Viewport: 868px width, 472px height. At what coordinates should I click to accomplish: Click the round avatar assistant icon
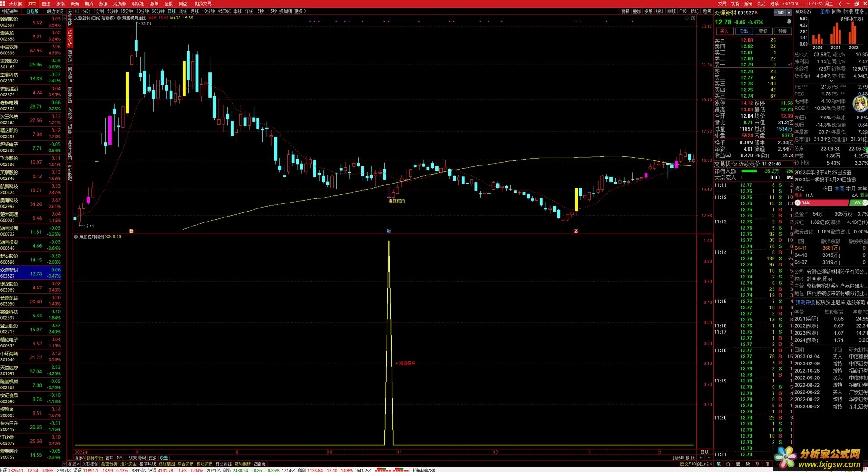click(860, 104)
